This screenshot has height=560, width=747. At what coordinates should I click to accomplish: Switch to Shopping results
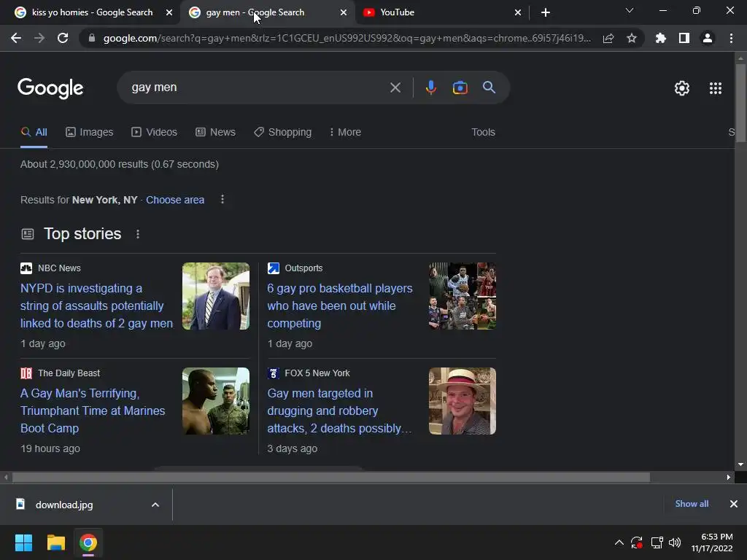pyautogui.click(x=283, y=133)
